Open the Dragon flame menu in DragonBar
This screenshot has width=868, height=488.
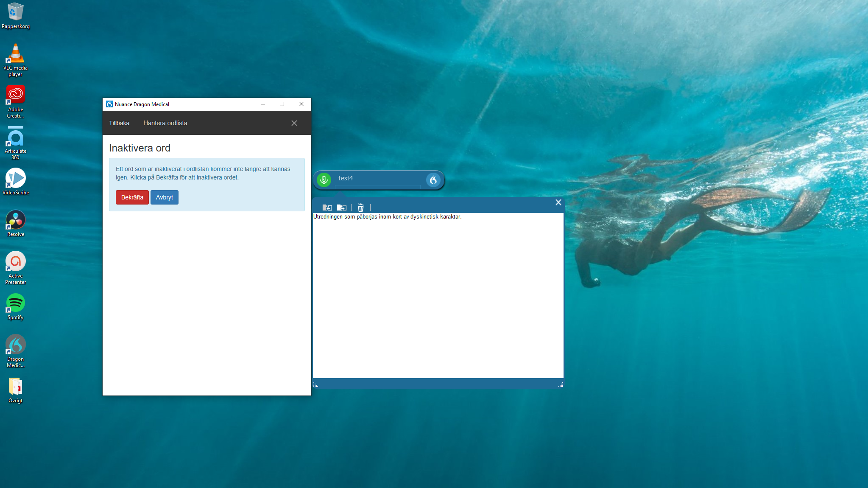tap(433, 180)
